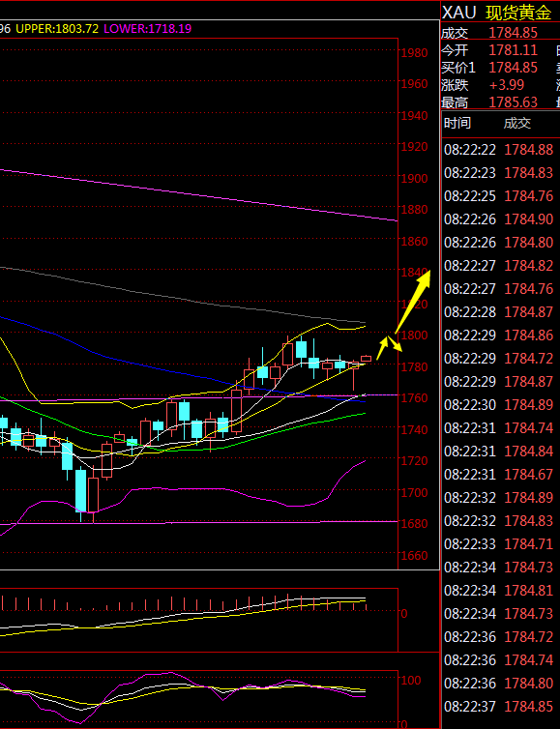The width and height of the screenshot is (560, 729).
Task: Click the 1760 price axis label
Action: 414,398
